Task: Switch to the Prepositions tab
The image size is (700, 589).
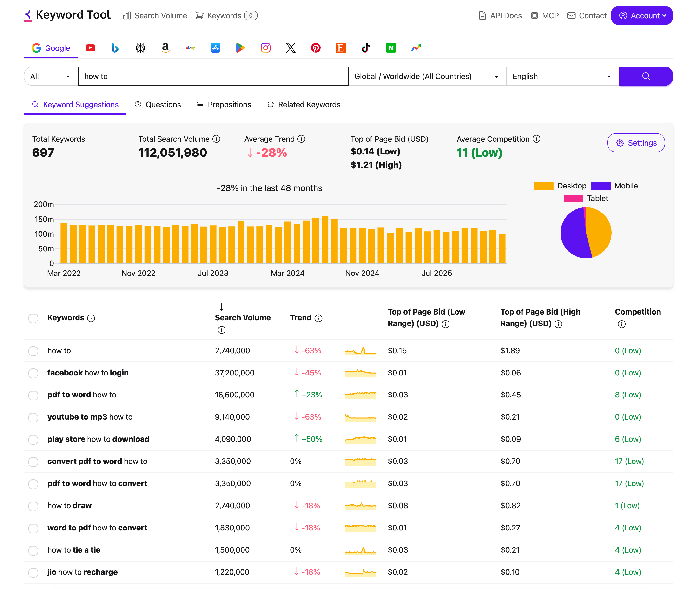Action: tap(224, 105)
